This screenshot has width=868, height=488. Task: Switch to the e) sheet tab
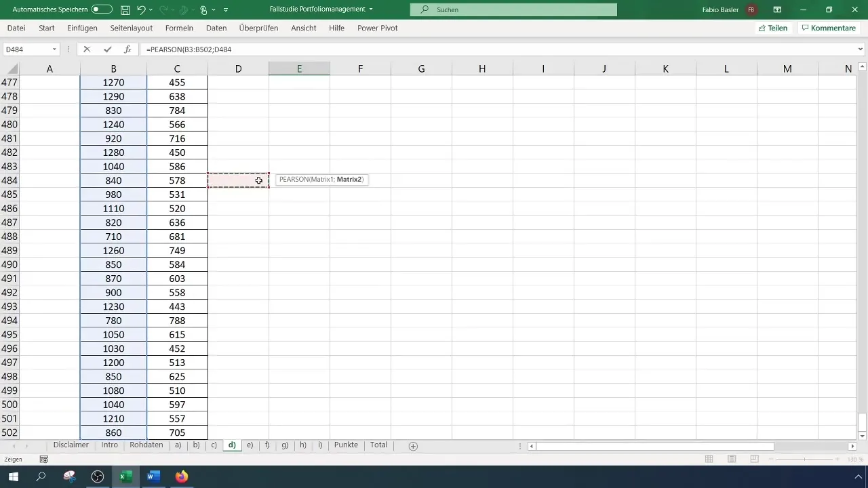click(250, 445)
